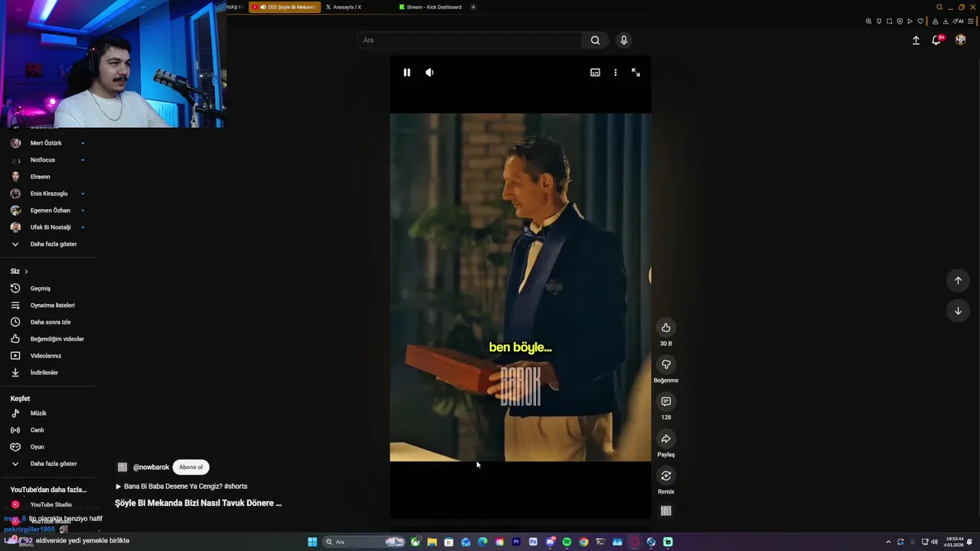The width and height of the screenshot is (980, 551).
Task: Click the browser pin toolbar icon
Action: coord(879,21)
